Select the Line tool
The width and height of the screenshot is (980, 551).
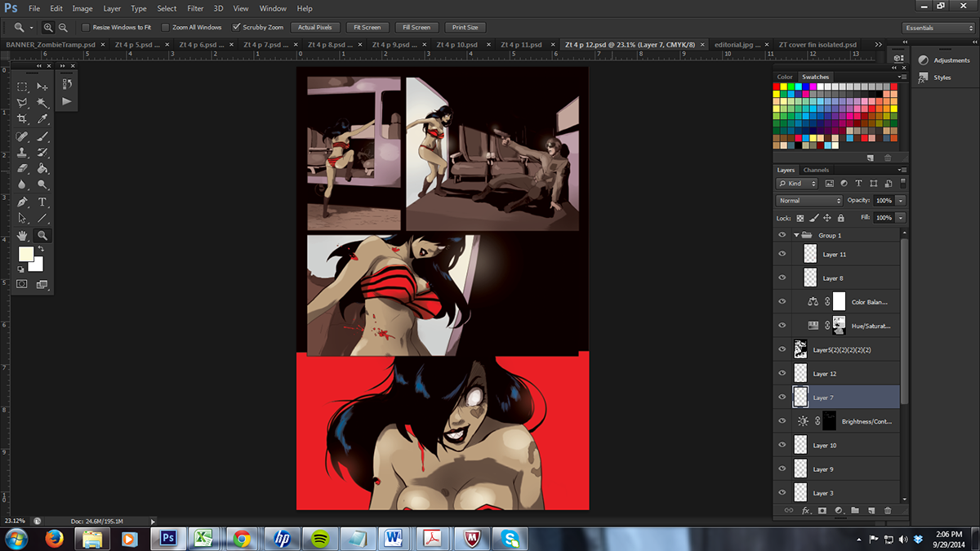[42, 219]
